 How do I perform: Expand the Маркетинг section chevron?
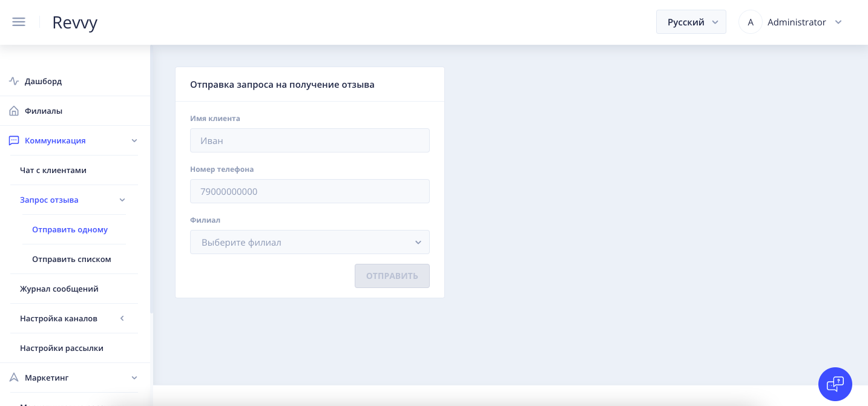tap(134, 378)
